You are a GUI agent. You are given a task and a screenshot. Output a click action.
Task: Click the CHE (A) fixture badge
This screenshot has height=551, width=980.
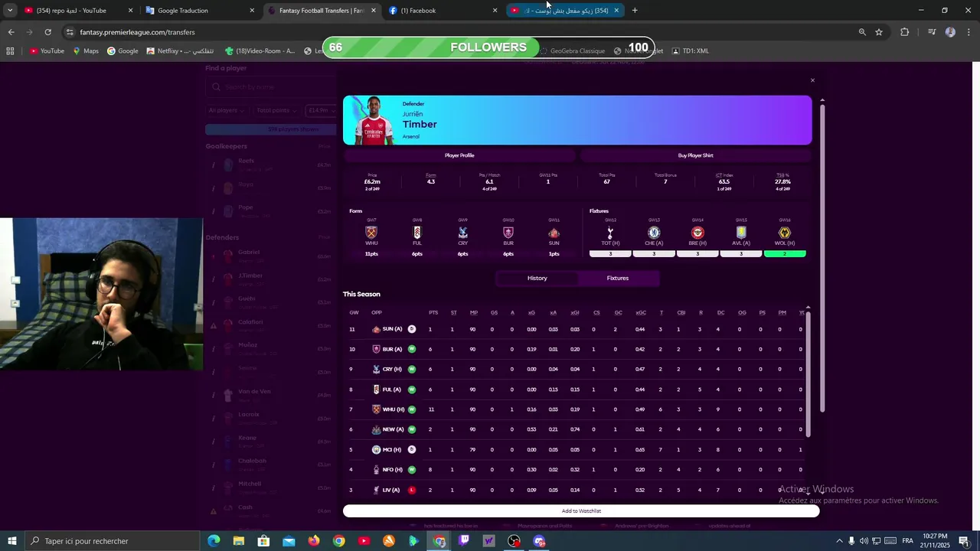point(654,233)
